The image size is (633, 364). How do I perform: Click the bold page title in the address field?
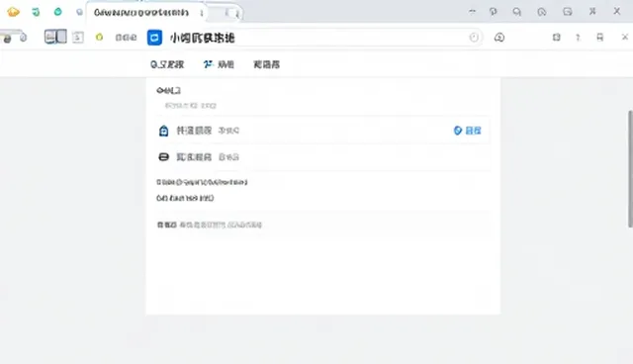[x=202, y=38]
